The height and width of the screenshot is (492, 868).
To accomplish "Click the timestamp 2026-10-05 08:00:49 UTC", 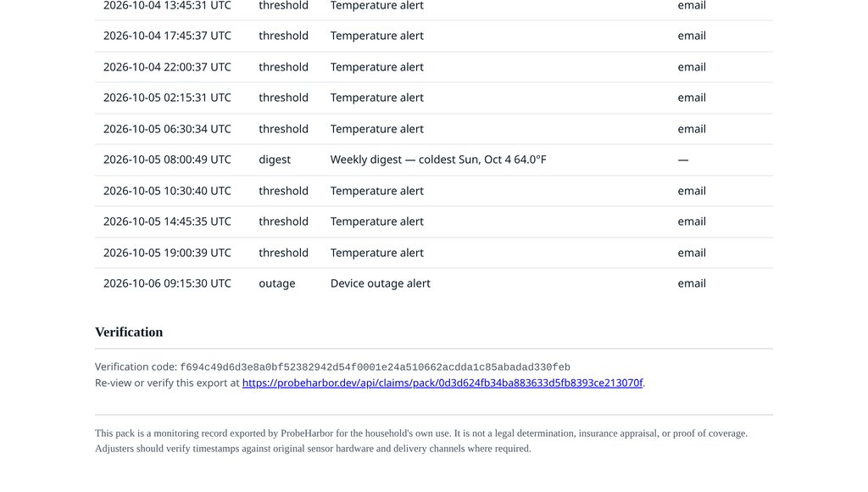I will [x=167, y=159].
